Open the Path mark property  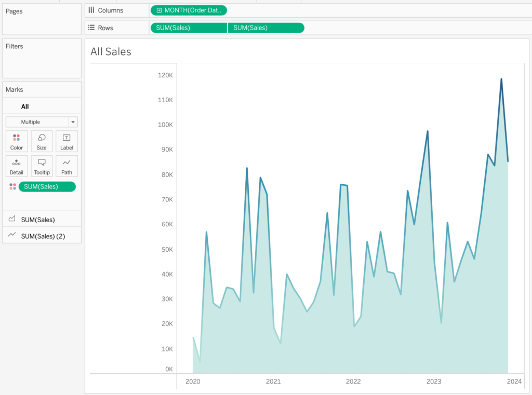coord(66,166)
